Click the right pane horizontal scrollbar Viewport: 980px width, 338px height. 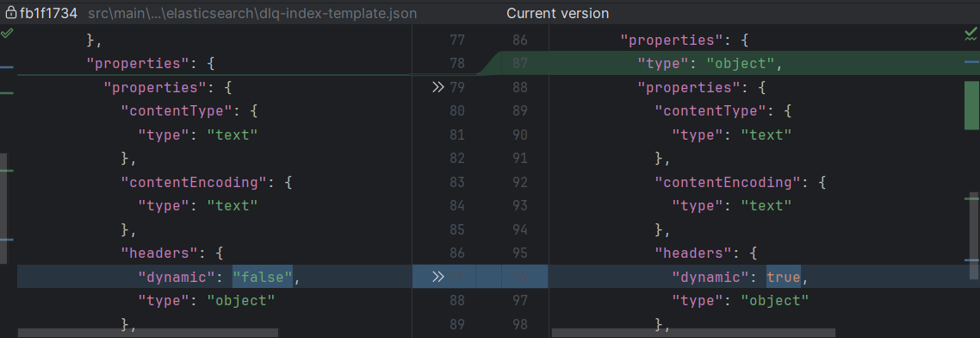coord(694,333)
